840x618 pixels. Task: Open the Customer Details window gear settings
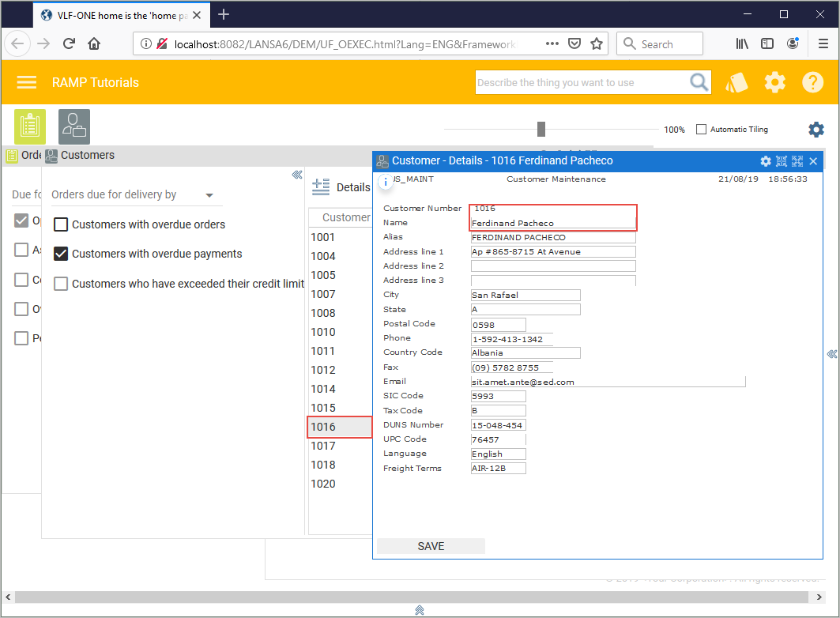[765, 161]
